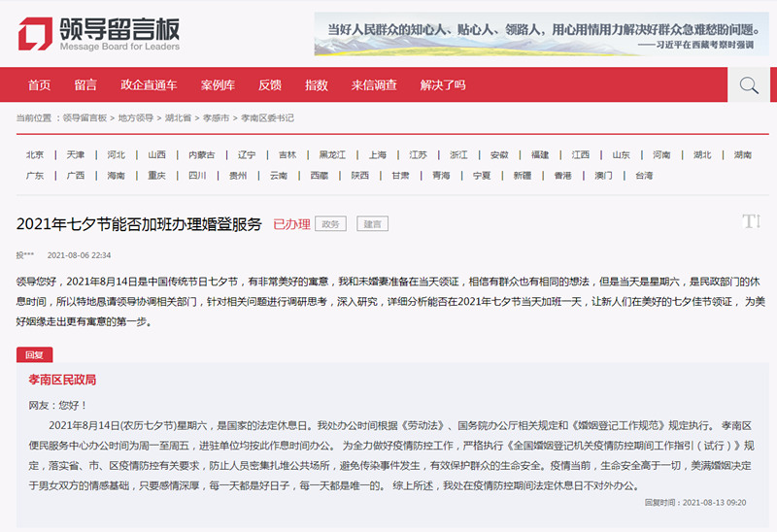Click the 政务 tag button
The height and width of the screenshot is (532, 777).
click(x=332, y=224)
